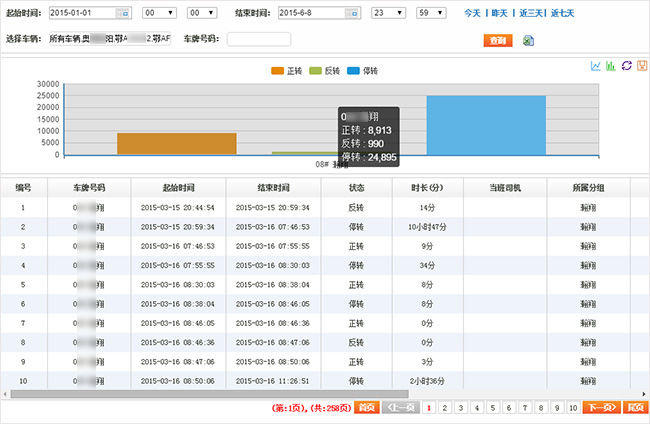Export results to Excel icon
Image resolution: width=650 pixels, height=424 pixels.
[x=528, y=41]
